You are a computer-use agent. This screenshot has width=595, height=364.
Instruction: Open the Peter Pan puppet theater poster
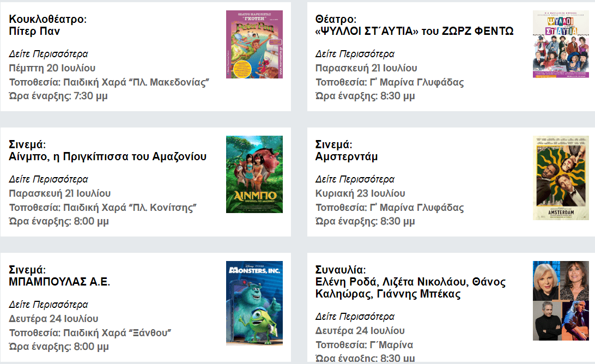coord(254,44)
